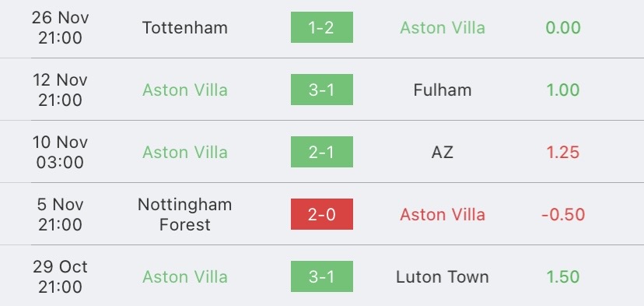Select the 3-1 score against Fulham
The image size is (644, 306).
tap(321, 90)
